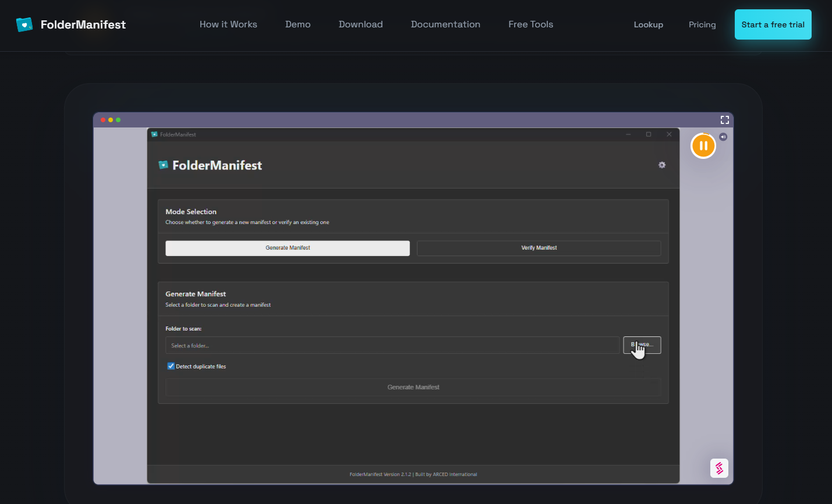The image size is (832, 504).
Task: Mute the demo using the speaker icon
Action: coord(723,137)
